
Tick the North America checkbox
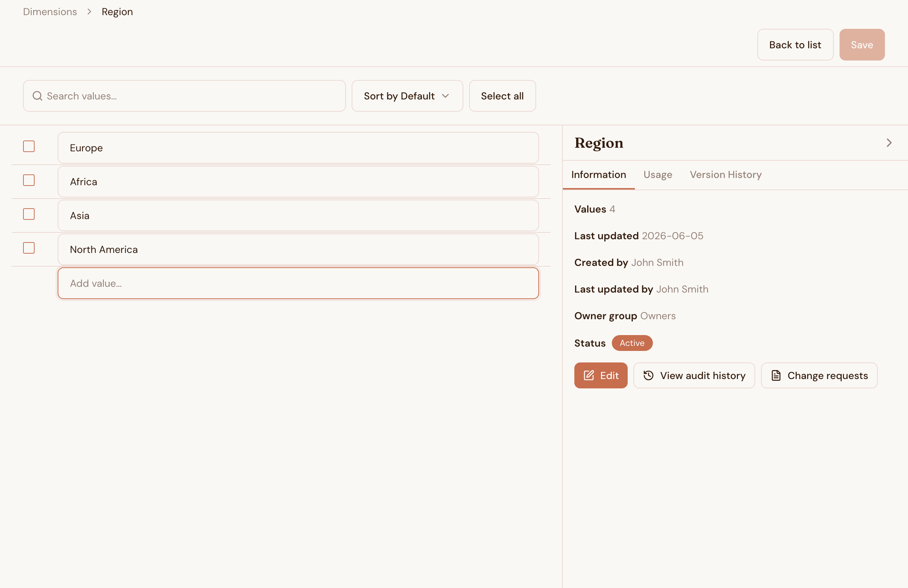pos(29,248)
